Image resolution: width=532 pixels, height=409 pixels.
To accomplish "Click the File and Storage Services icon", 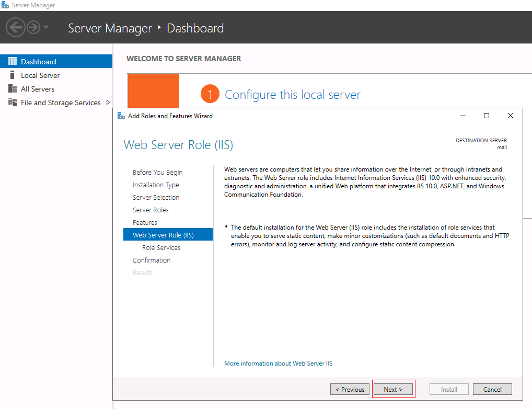I will click(13, 102).
